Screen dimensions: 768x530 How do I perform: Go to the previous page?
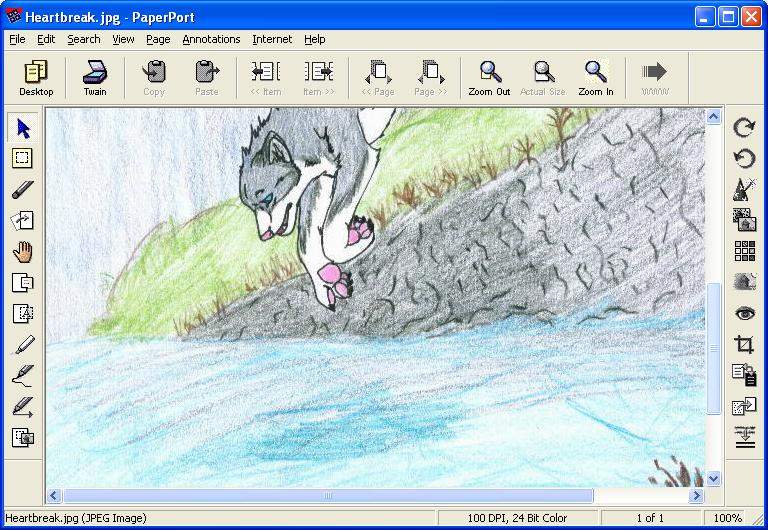click(378, 78)
